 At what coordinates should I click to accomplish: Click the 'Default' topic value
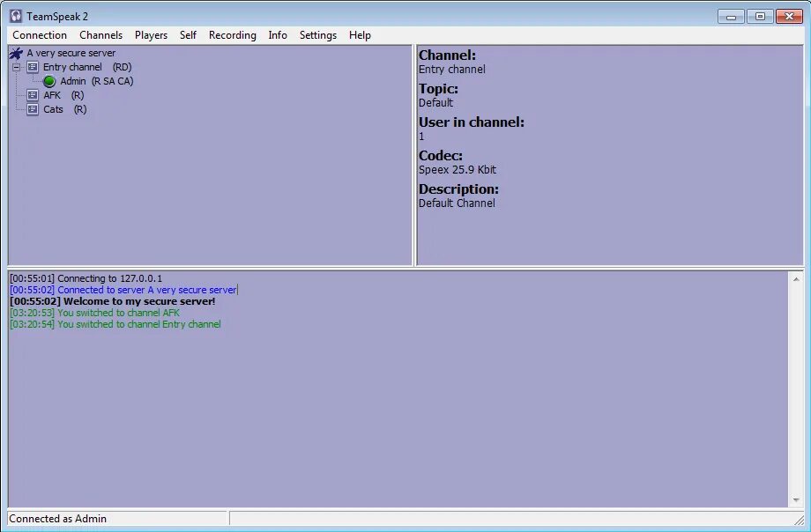tap(435, 103)
